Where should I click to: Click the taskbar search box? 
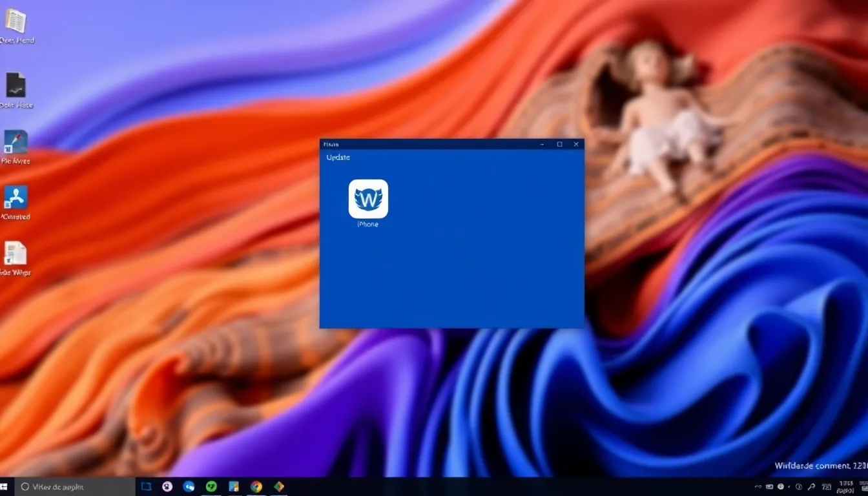pyautogui.click(x=74, y=486)
